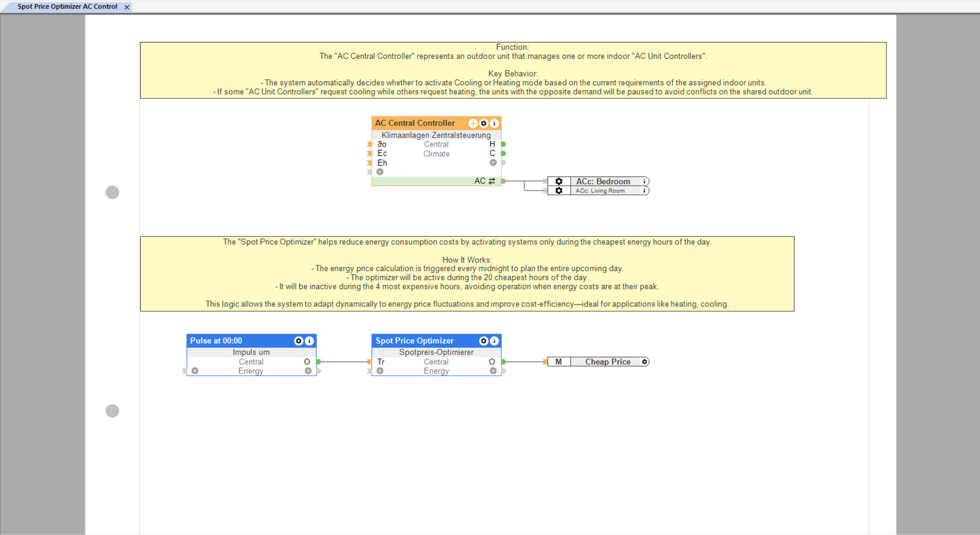Image resolution: width=980 pixels, height=535 pixels.
Task: Click the info icon on ACc: Bedroom connector
Action: point(644,181)
